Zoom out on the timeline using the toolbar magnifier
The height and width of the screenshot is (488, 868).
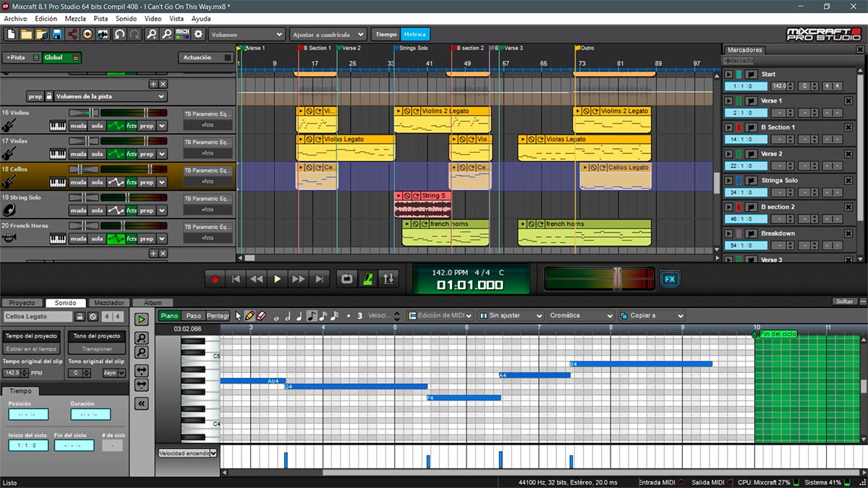coord(167,34)
